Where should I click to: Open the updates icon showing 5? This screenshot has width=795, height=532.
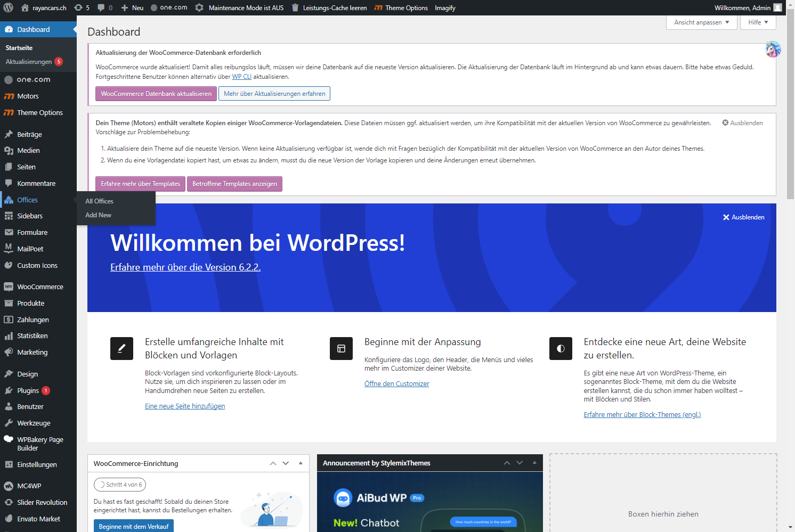pos(82,7)
